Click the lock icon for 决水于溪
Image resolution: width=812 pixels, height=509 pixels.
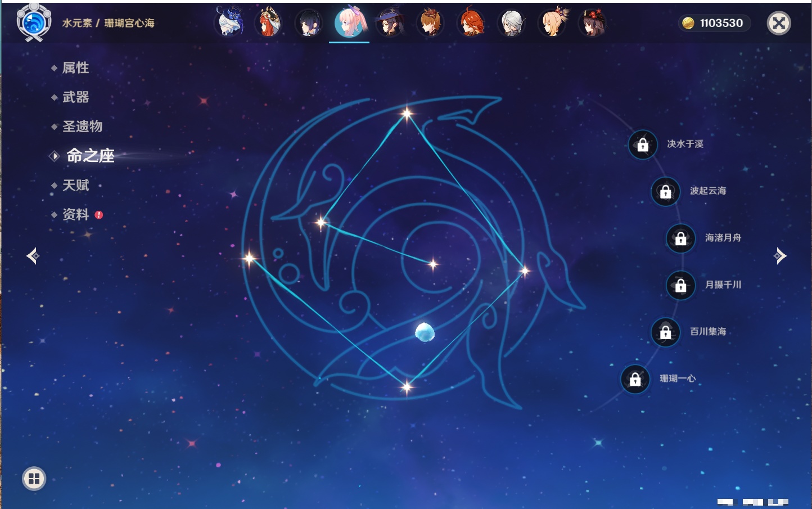[x=643, y=145]
